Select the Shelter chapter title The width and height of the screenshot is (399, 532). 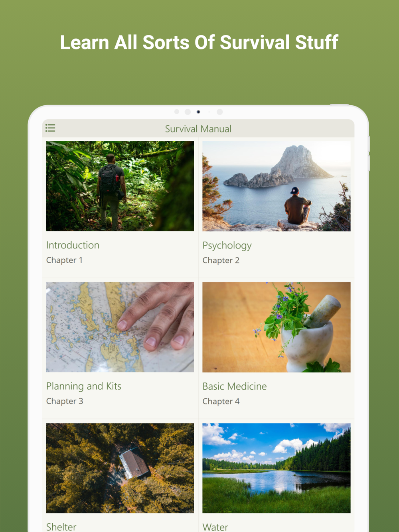click(61, 527)
